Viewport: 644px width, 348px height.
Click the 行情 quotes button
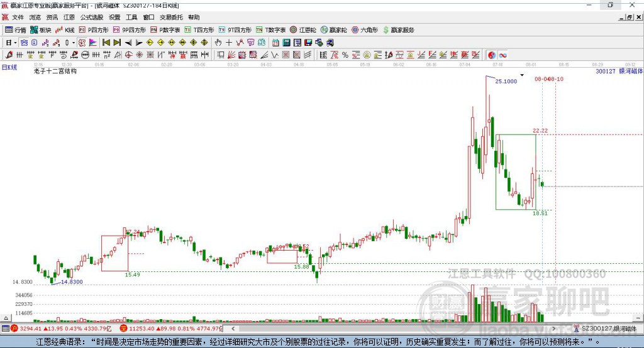point(16,30)
